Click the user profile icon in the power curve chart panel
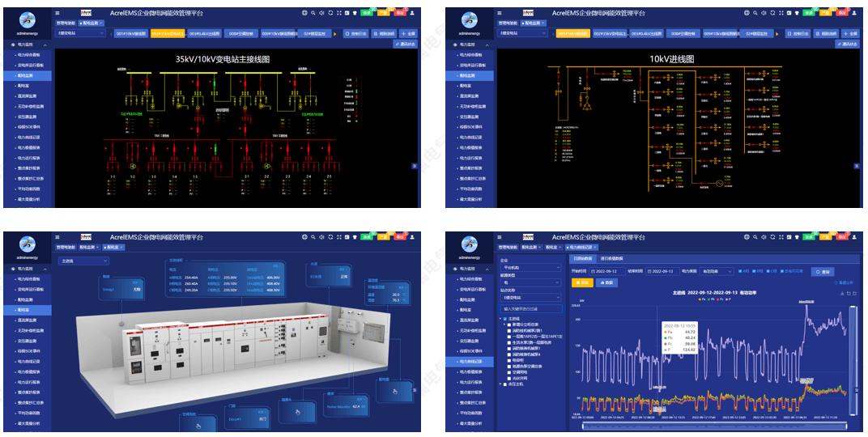 853,238
